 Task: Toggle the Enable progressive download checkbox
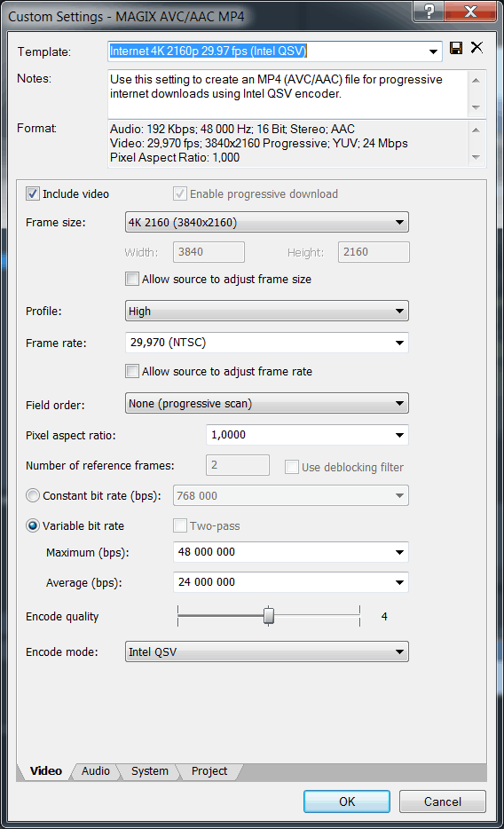pos(179,193)
